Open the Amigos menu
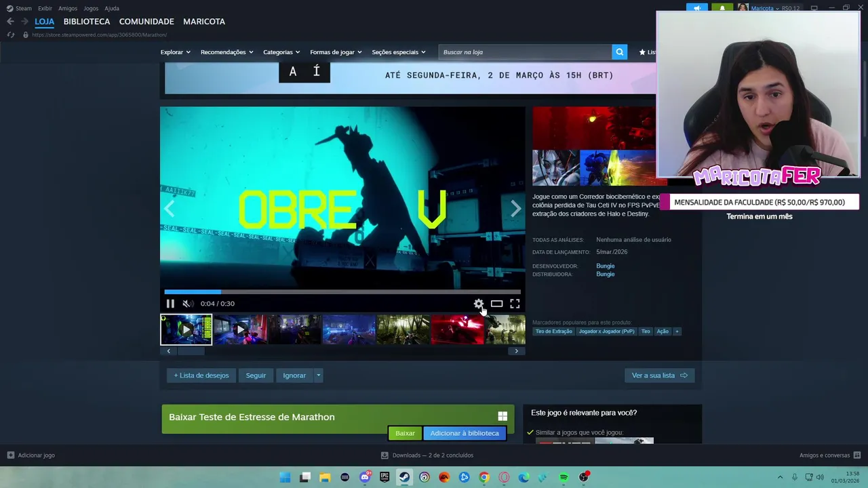Image resolution: width=868 pixels, height=488 pixels. 68,8
